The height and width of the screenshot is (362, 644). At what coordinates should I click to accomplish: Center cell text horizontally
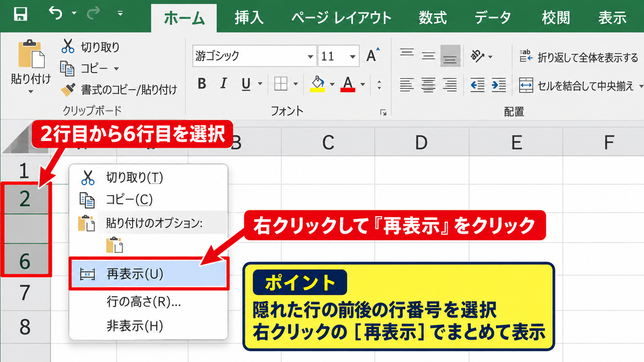(428, 85)
